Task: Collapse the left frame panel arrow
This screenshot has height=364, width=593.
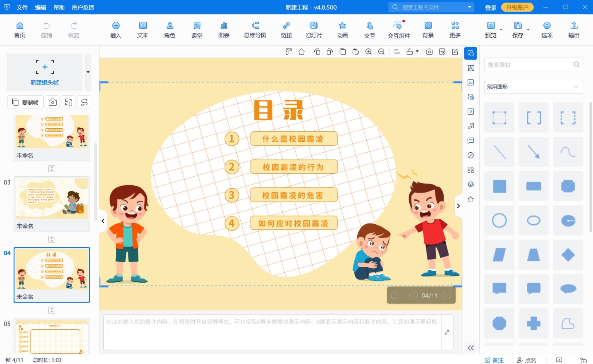Action: (x=103, y=221)
